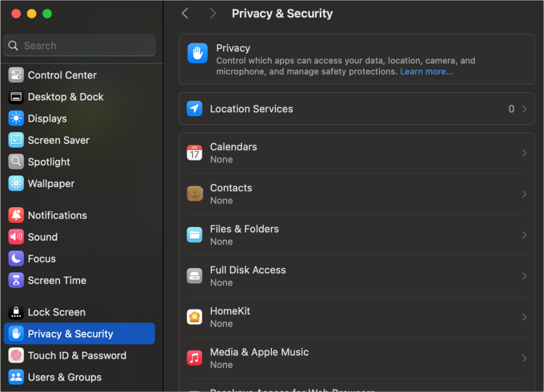544x392 pixels.
Task: Select Screen Time in the sidebar
Action: (57, 280)
